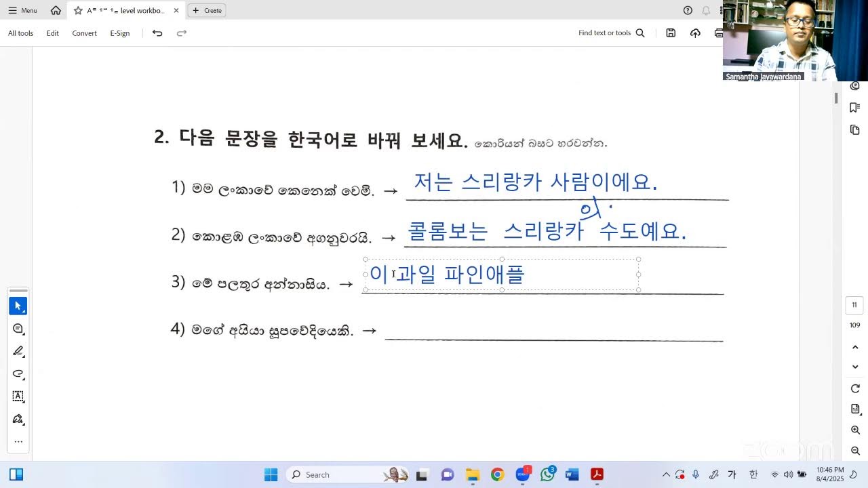
Task: Click the Create new button
Action: tap(207, 10)
